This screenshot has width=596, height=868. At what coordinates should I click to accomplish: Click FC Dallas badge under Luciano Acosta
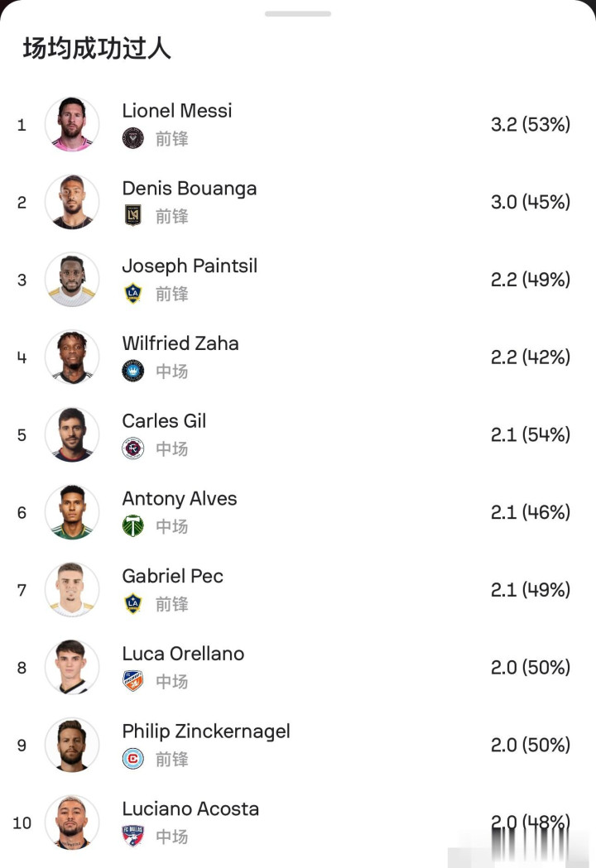(x=132, y=837)
